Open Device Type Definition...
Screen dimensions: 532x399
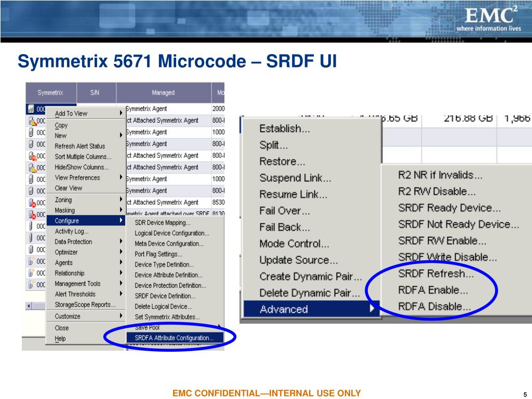point(175,264)
